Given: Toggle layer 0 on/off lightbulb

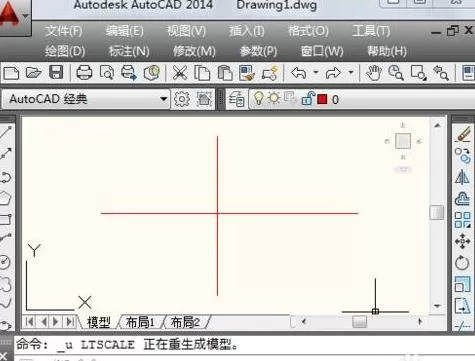Looking at the screenshot, I should [258, 99].
